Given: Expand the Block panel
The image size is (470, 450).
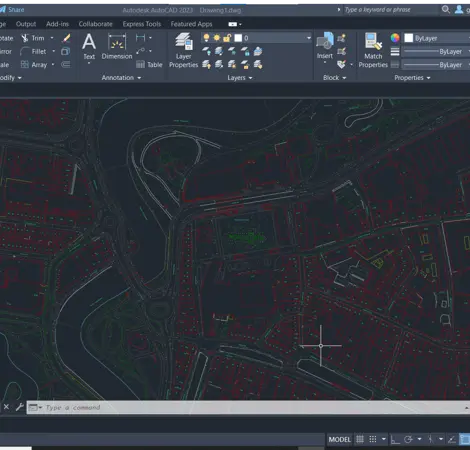Looking at the screenshot, I should (335, 78).
